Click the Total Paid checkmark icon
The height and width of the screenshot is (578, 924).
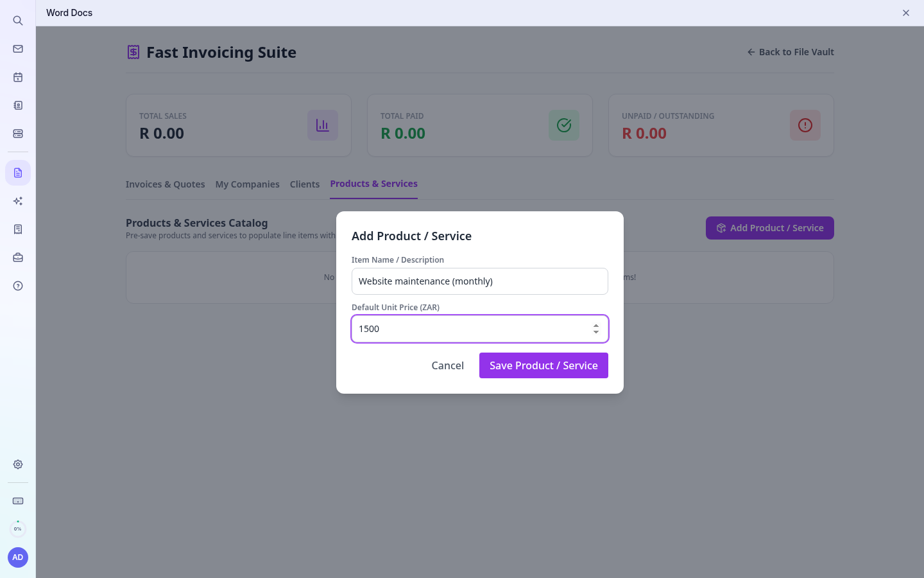click(564, 125)
